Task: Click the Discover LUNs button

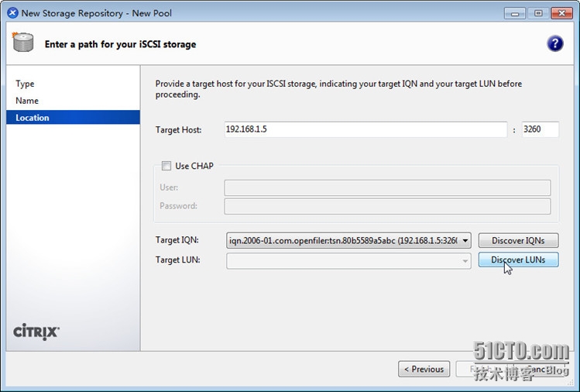Action: (518, 260)
